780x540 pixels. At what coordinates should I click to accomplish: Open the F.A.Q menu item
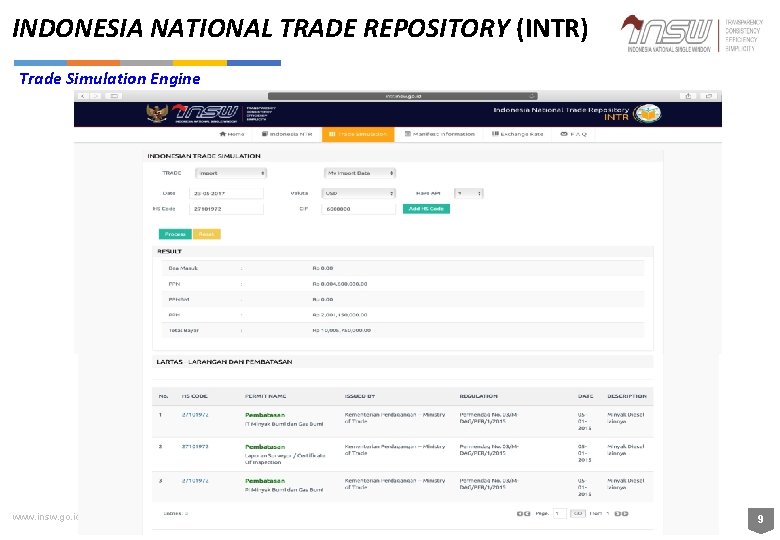click(574, 134)
